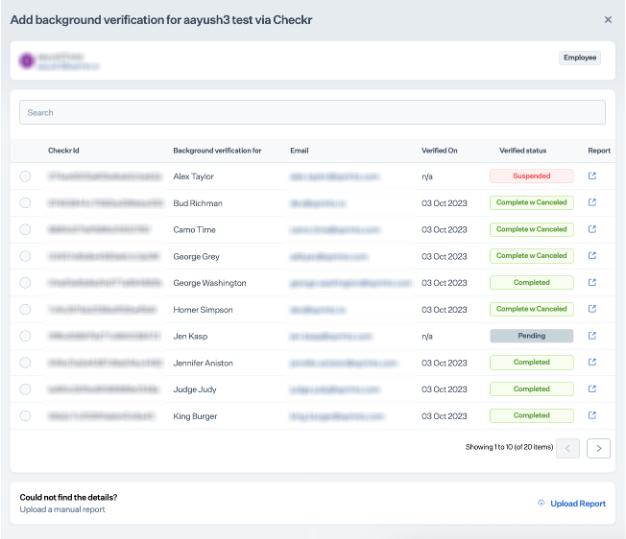
Task: Open the report link for Judge Judy
Action: click(x=592, y=389)
